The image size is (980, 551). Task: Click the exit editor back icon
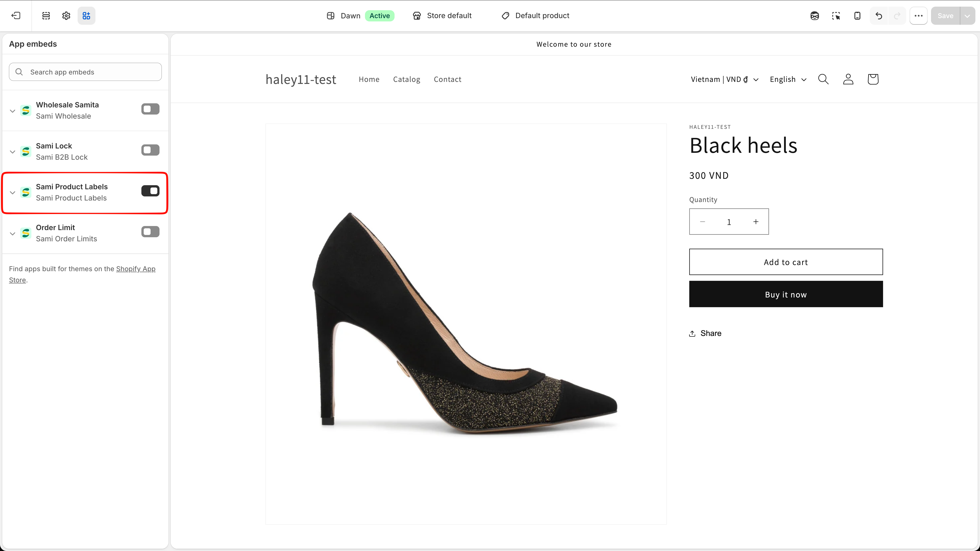tap(16, 16)
